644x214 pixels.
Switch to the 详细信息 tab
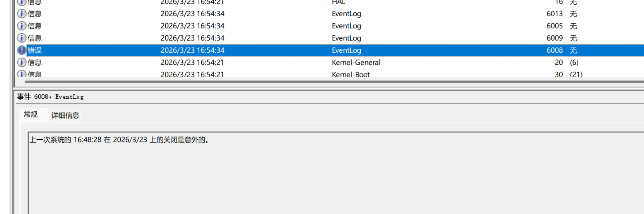tap(65, 115)
